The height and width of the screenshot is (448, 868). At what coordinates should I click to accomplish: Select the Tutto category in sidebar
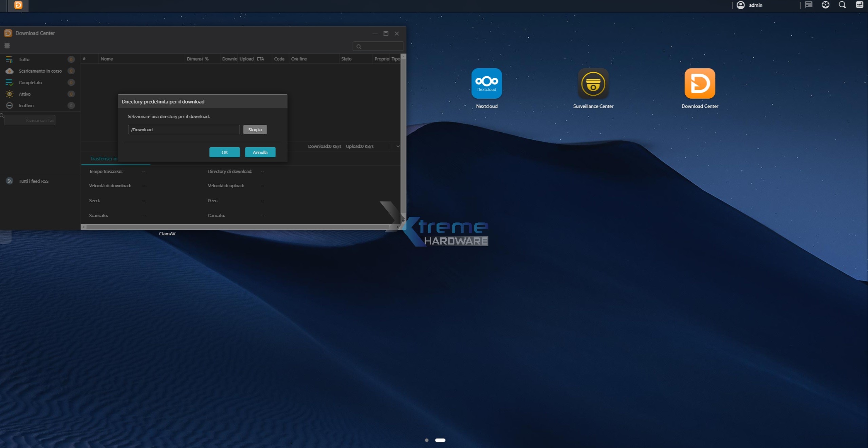[x=24, y=59]
